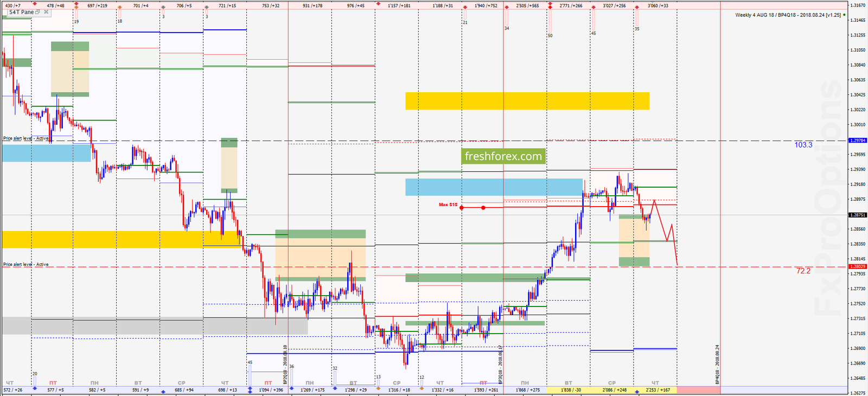Select the '697 /+219' top row value
This screenshot has width=868, height=396.
(98, 5)
